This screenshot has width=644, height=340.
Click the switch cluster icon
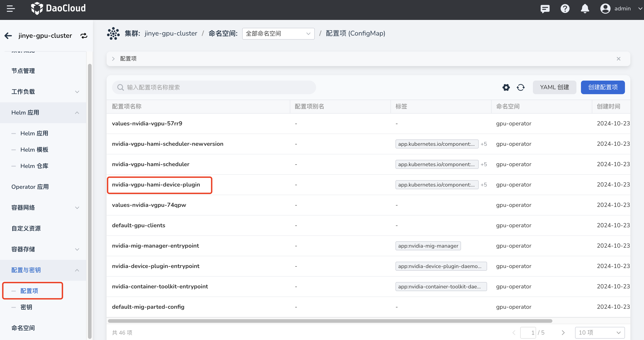coord(84,36)
